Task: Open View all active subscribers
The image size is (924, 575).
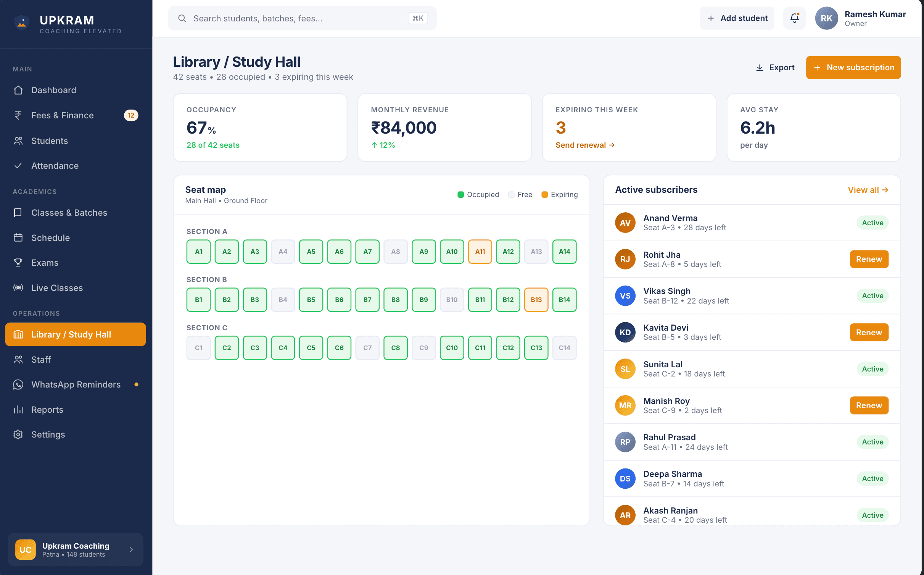Action: 868,190
